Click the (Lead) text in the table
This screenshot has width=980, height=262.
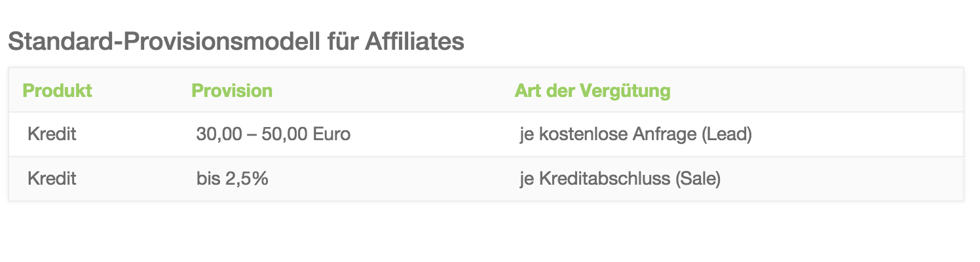coord(726,135)
